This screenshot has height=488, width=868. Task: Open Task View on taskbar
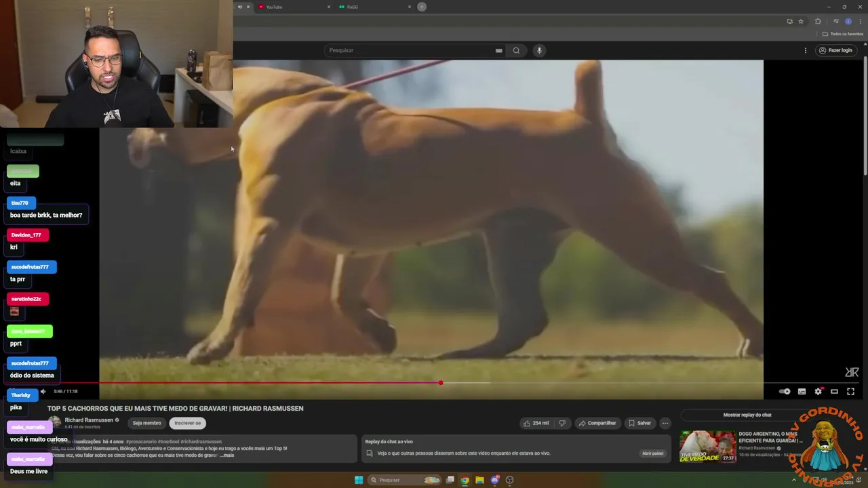450,480
